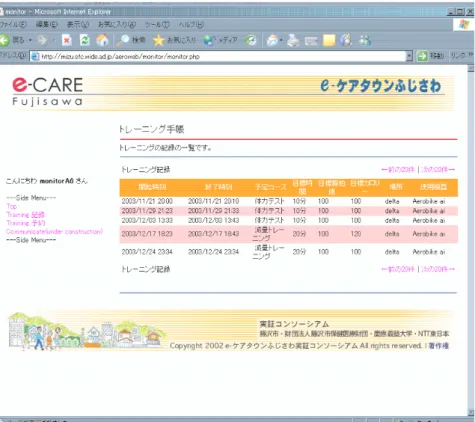Click the globe-and-tool toolbar icon
The image size is (475, 422).
(x=346, y=41)
